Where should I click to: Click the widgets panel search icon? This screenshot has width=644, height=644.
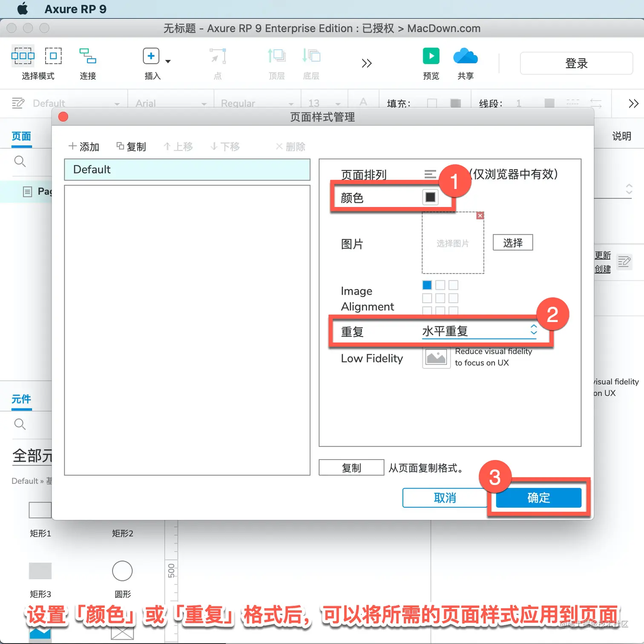(20, 424)
